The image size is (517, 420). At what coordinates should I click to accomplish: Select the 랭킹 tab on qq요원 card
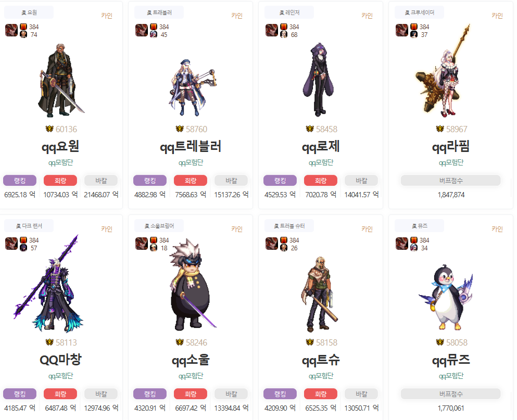coord(20,180)
